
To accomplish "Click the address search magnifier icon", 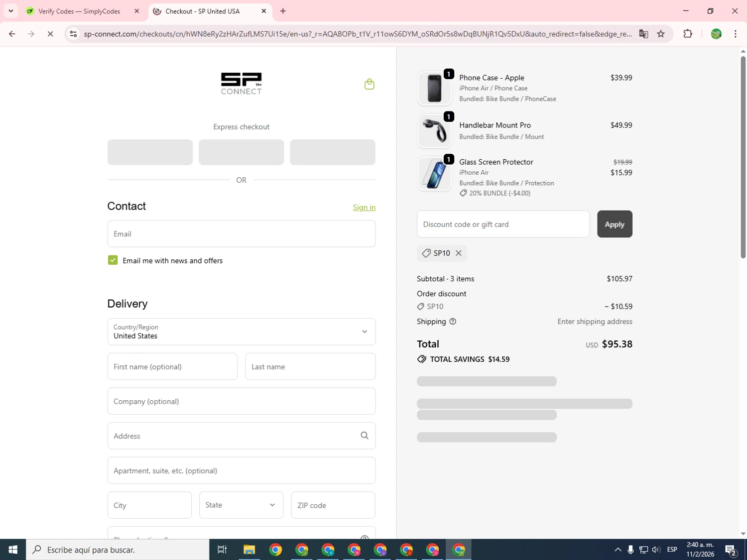I will tap(365, 436).
